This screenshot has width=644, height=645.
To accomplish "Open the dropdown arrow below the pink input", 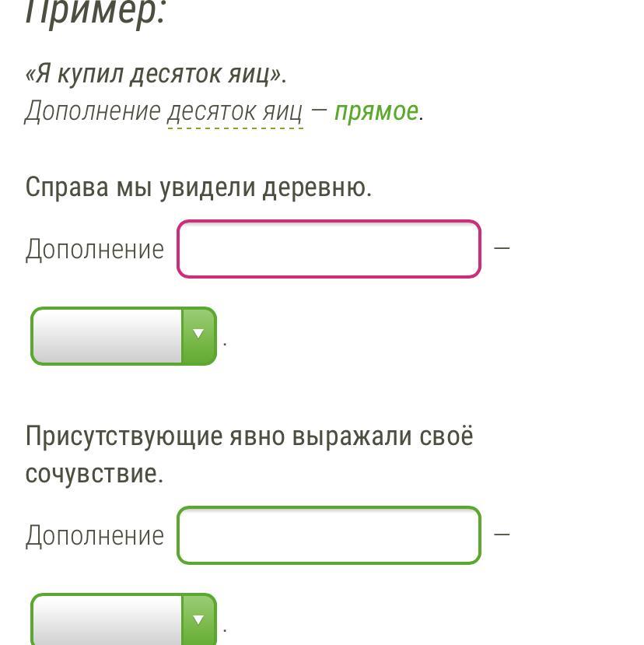I will click(198, 335).
